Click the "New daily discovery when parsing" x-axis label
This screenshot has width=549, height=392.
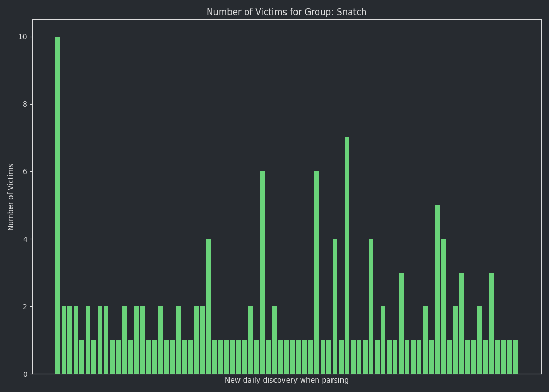pos(287,380)
